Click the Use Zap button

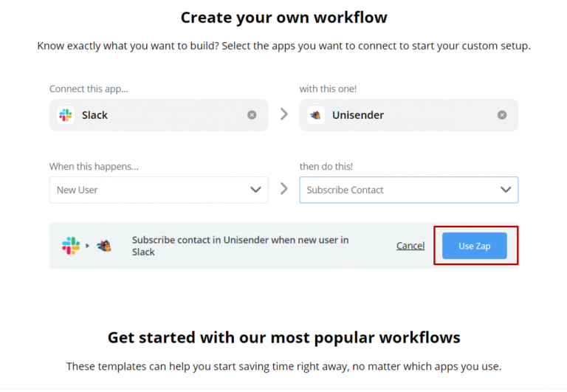coord(475,246)
